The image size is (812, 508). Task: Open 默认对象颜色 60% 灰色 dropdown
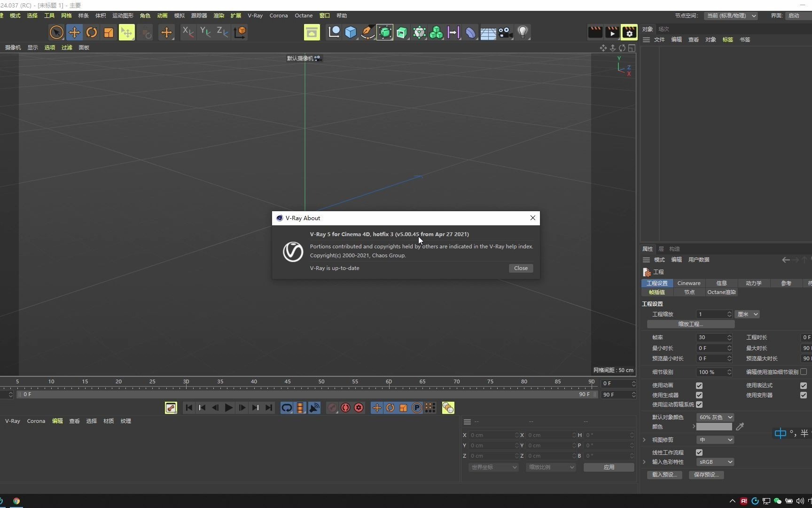(715, 417)
